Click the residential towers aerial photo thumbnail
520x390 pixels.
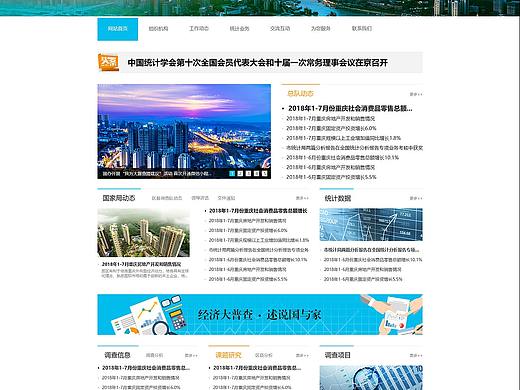143,233
